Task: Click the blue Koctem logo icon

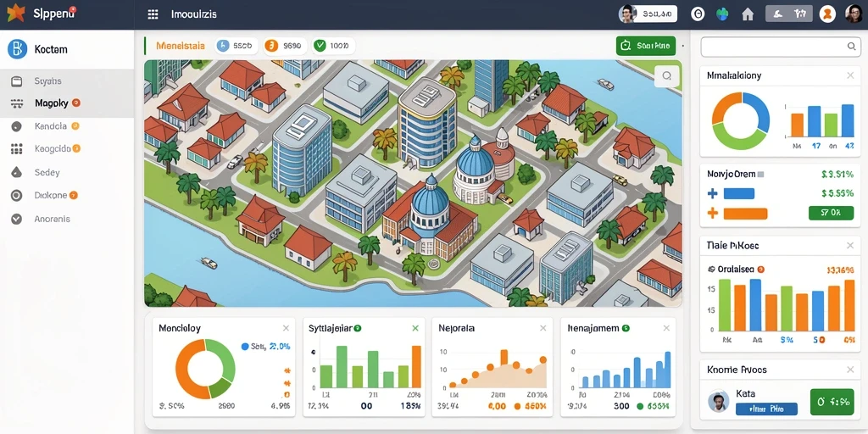Action: coord(17,49)
